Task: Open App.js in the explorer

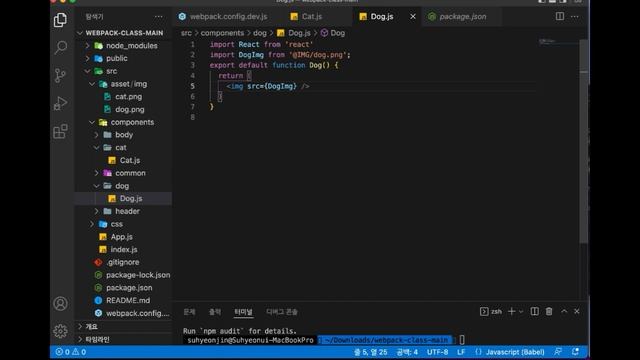Action: point(123,237)
